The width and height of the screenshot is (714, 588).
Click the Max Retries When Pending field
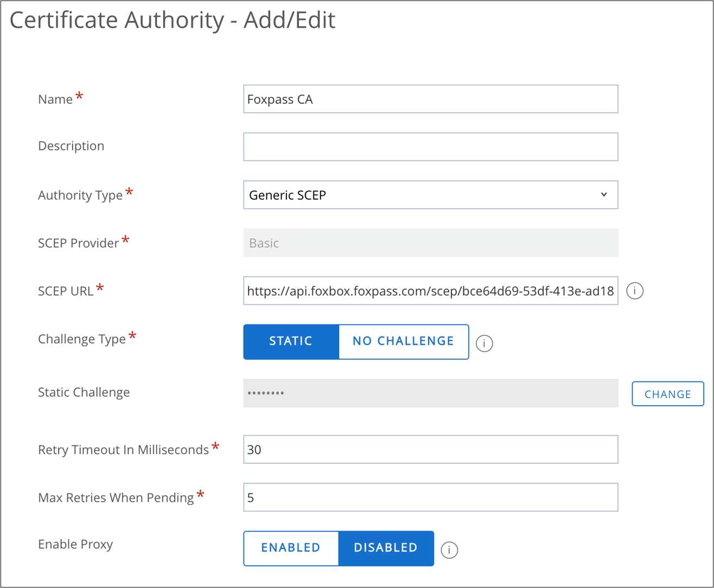tap(430, 497)
